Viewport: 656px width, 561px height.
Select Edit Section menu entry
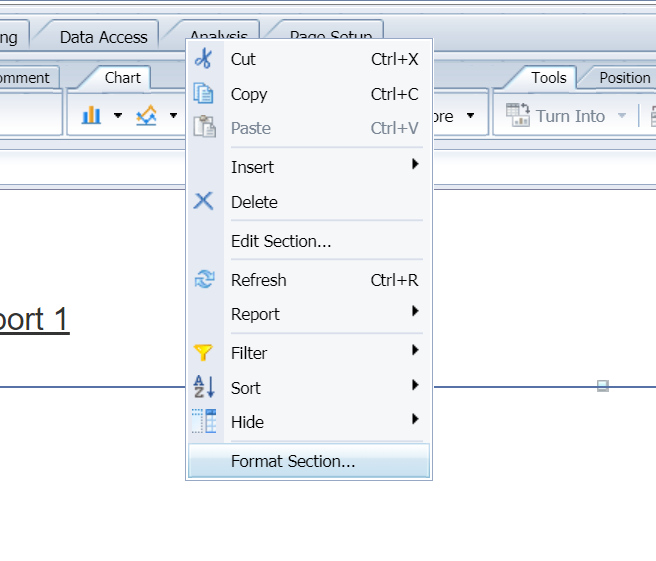[281, 241]
